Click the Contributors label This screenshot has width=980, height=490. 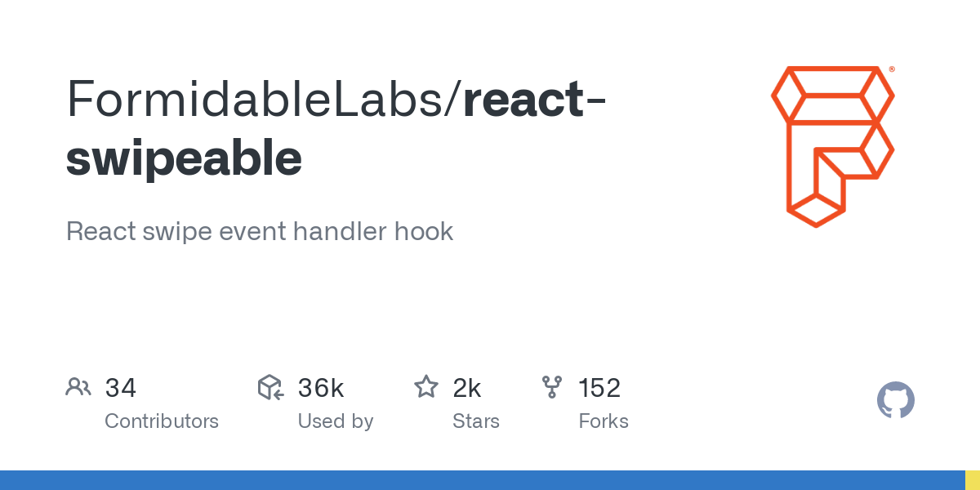click(x=162, y=421)
